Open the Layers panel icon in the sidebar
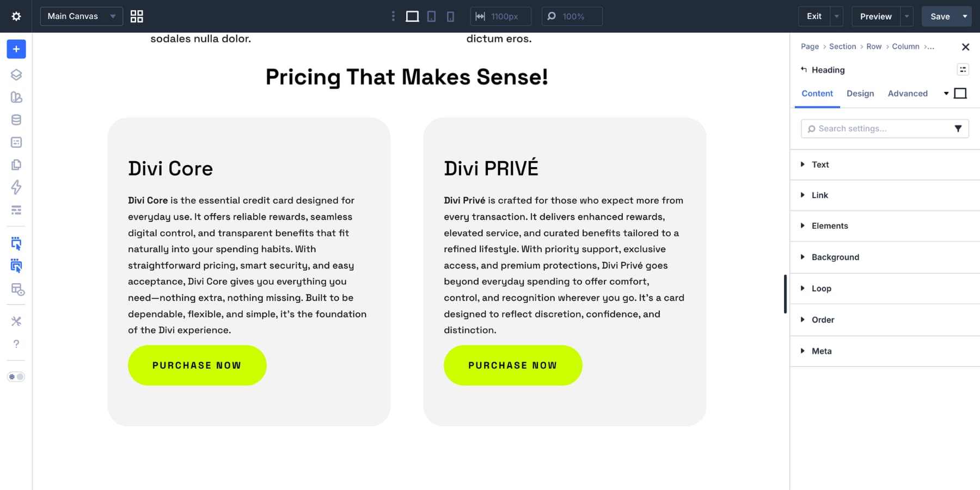Viewport: 980px width, 490px height. coord(16,75)
